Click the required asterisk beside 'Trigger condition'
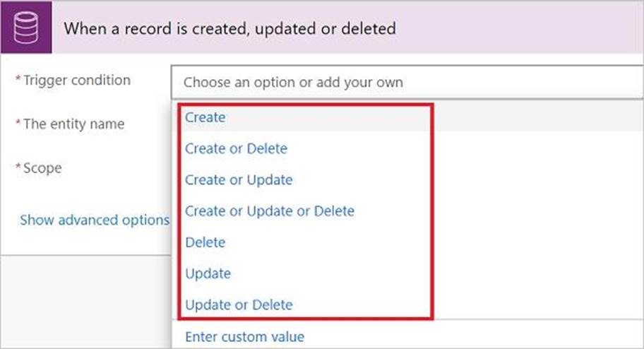The width and height of the screenshot is (644, 349). [18, 80]
